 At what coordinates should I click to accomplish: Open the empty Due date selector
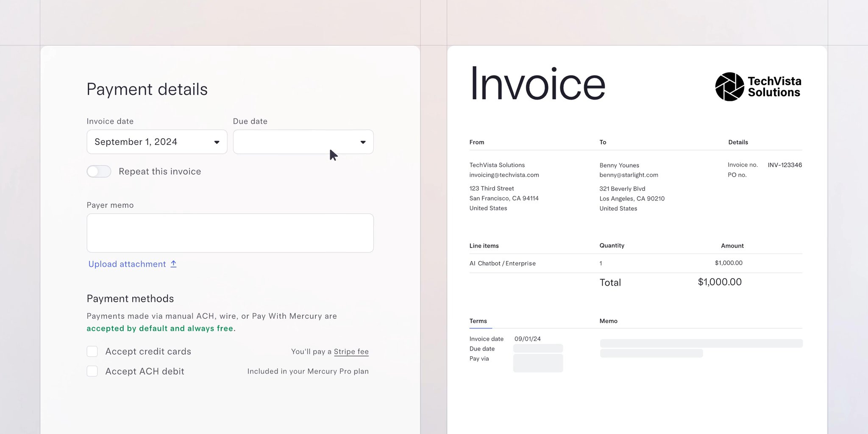point(303,142)
